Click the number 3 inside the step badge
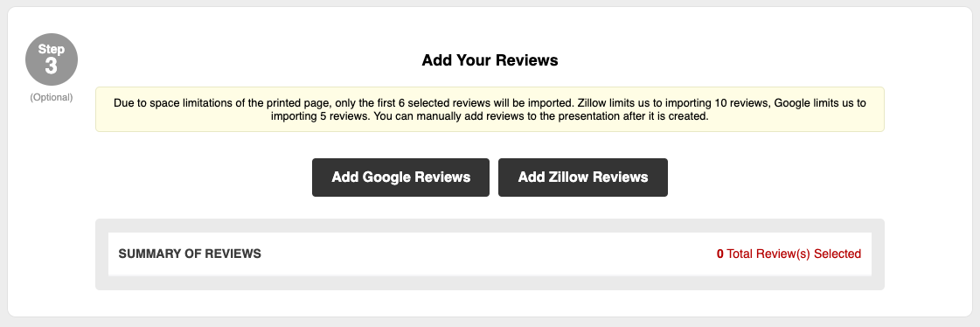Screen dimensions: 980x327 pos(52,66)
